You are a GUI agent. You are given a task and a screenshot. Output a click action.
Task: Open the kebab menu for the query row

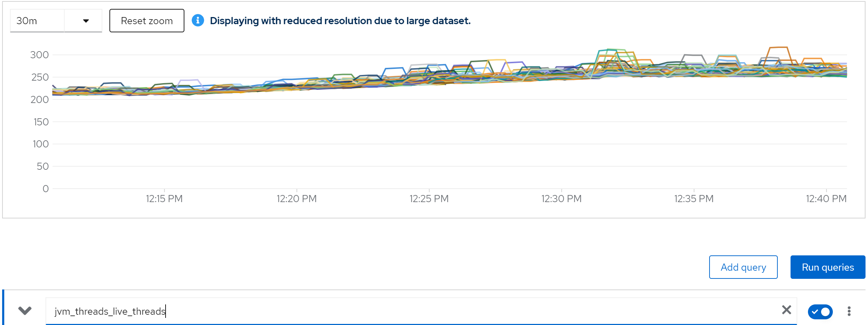point(849,311)
